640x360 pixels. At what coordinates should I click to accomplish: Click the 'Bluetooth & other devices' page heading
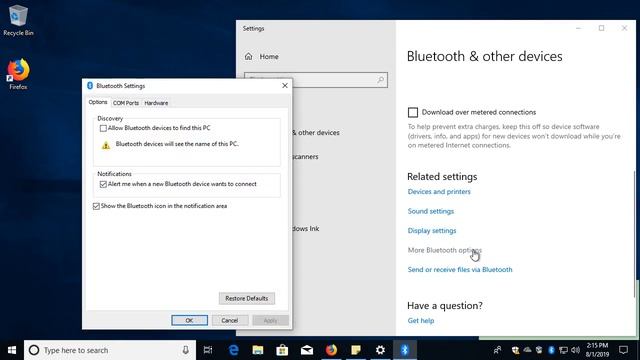[x=484, y=56]
